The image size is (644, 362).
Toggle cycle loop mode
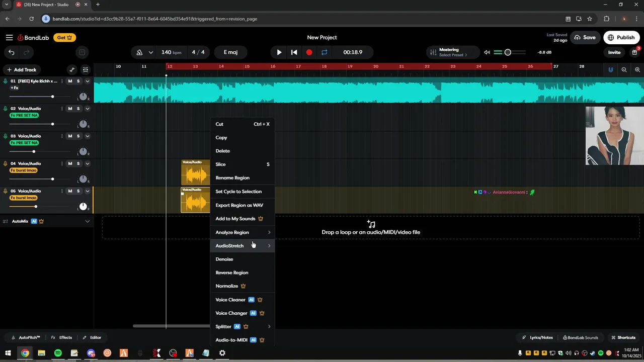[325, 52]
